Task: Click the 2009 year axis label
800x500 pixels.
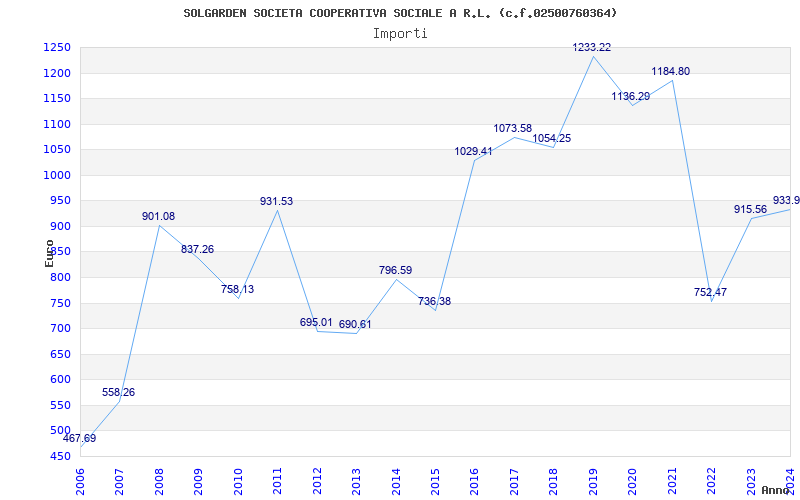Action: 198,482
